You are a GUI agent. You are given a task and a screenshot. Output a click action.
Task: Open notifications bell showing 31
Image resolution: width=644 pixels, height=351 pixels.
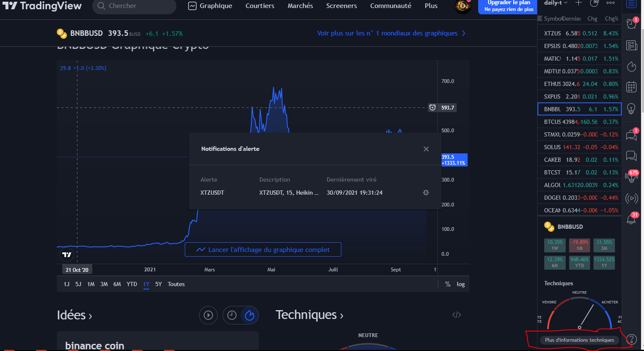click(x=632, y=218)
